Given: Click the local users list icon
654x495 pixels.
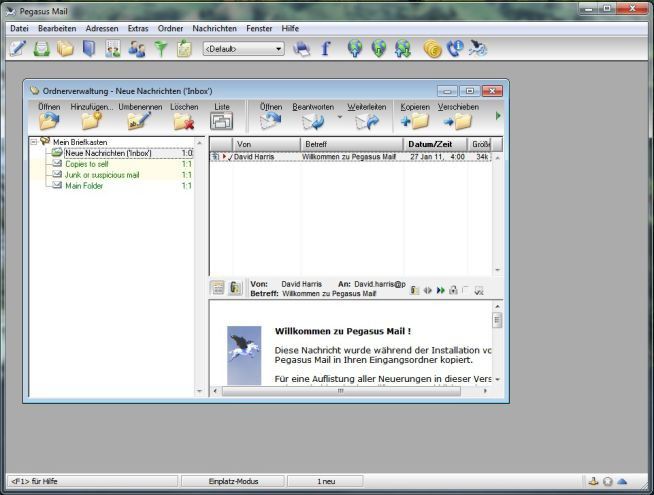Looking at the screenshot, I should coord(113,49).
